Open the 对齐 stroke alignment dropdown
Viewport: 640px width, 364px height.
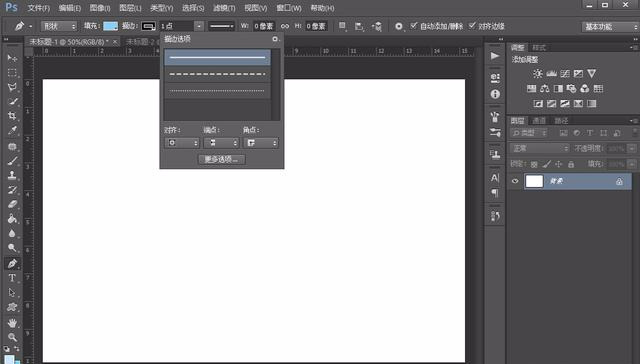(182, 143)
